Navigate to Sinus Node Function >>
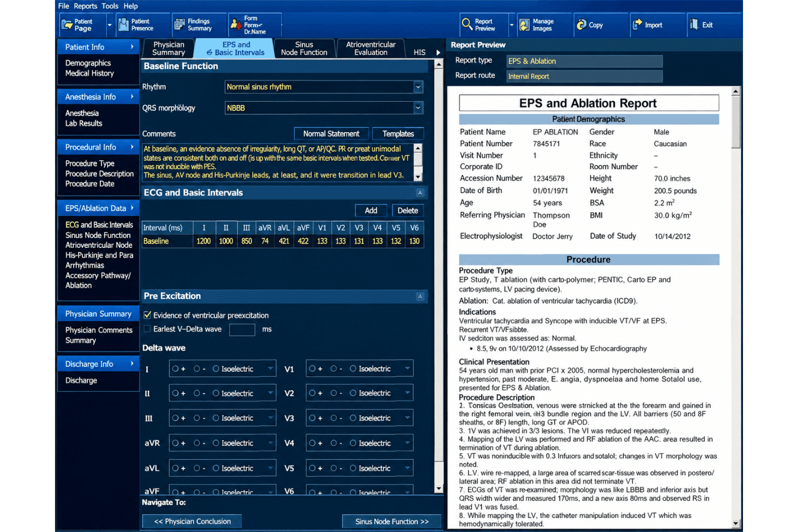Viewport: 798px width, 532px height. pos(392,521)
